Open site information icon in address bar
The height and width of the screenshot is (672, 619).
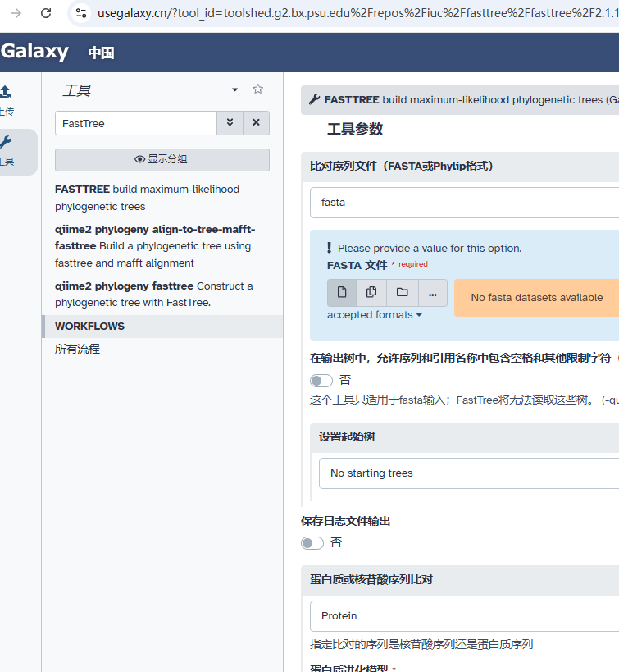(81, 13)
